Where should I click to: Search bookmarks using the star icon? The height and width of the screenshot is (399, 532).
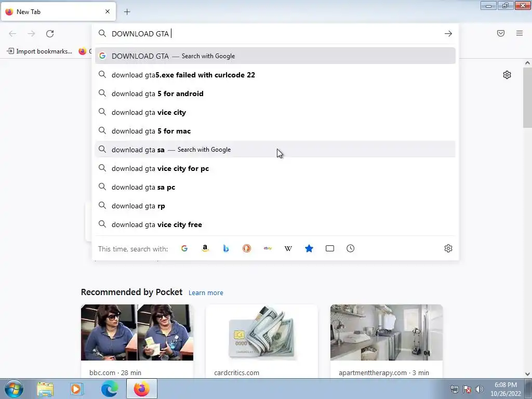click(x=309, y=248)
